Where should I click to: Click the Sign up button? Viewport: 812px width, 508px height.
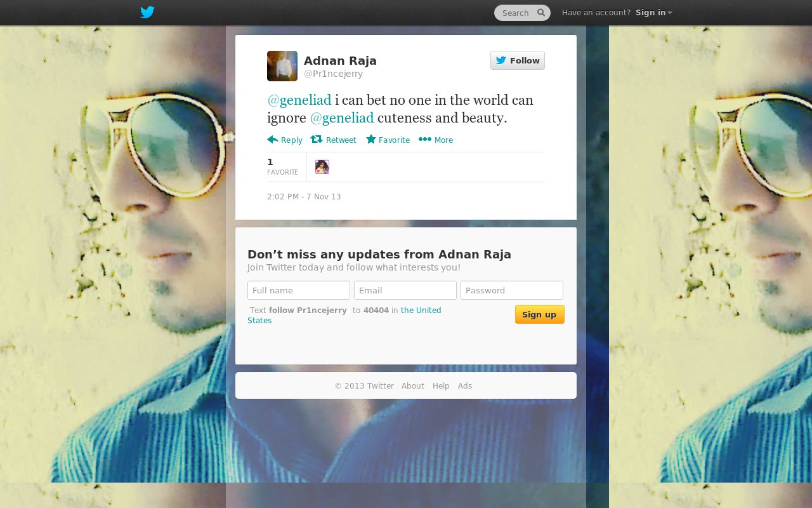pos(539,314)
